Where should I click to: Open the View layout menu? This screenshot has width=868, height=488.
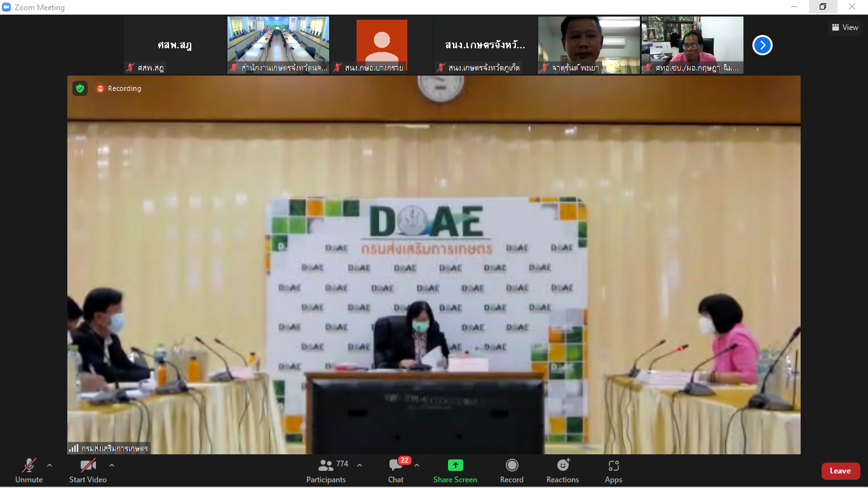[845, 27]
